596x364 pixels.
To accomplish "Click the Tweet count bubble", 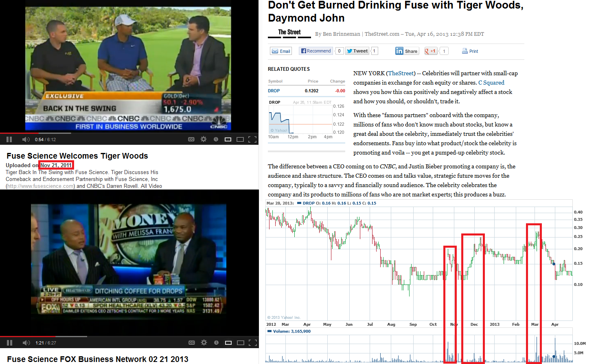I will tap(374, 51).
